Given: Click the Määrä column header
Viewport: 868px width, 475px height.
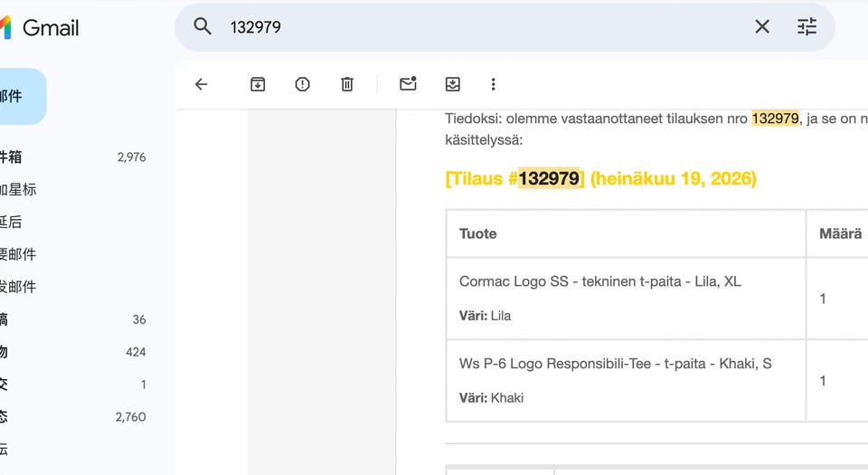Looking at the screenshot, I should [x=840, y=233].
